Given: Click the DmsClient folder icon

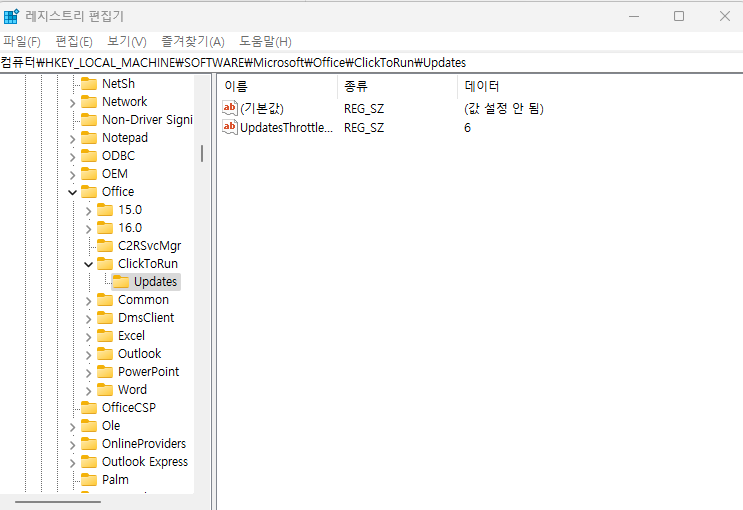Looking at the screenshot, I should (105, 318).
